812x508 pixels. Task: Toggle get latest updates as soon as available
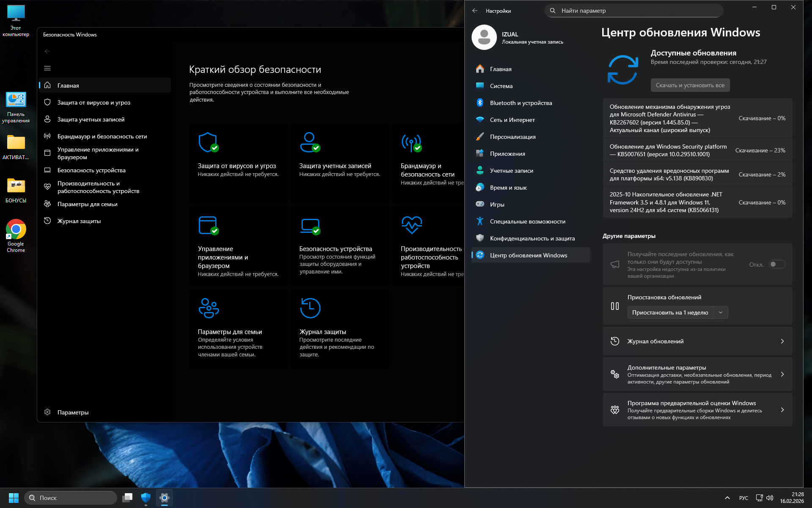777,264
